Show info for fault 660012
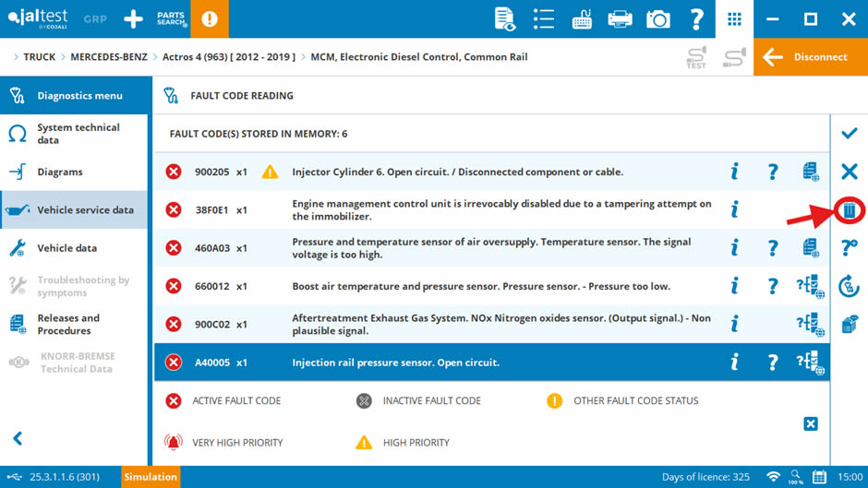This screenshot has height=488, width=868. [735, 286]
